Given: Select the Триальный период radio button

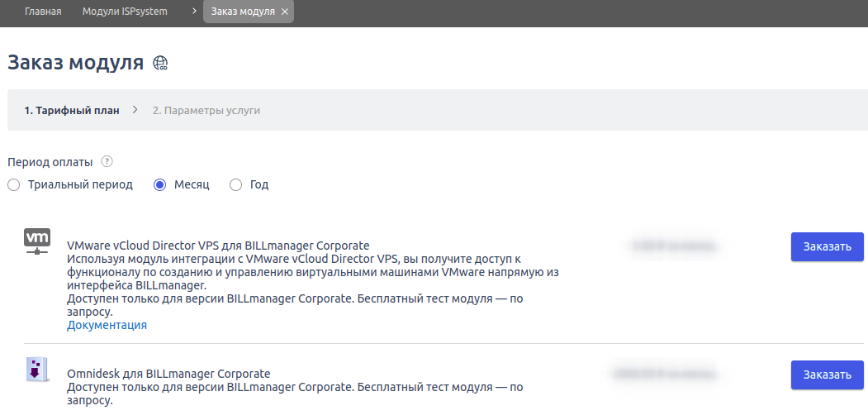Looking at the screenshot, I should (x=14, y=185).
